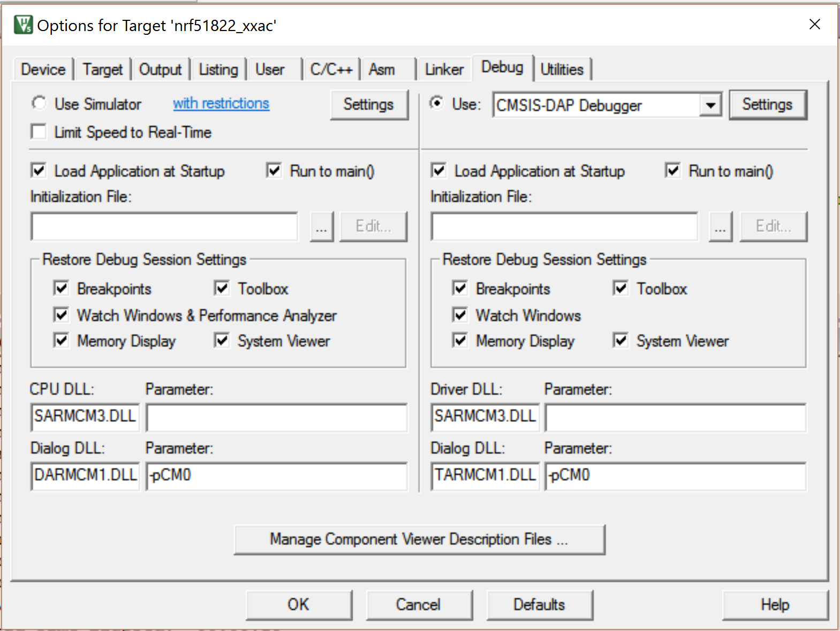Click the TARMCM1.DLL Dialog DLL field
Viewport: 840px width, 631px height.
click(x=485, y=476)
